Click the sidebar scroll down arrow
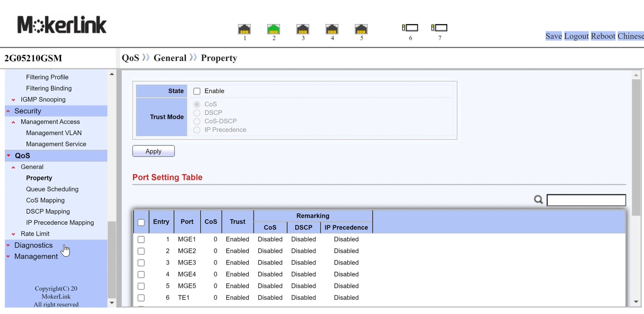This screenshot has height=314, width=644. pyautogui.click(x=112, y=303)
